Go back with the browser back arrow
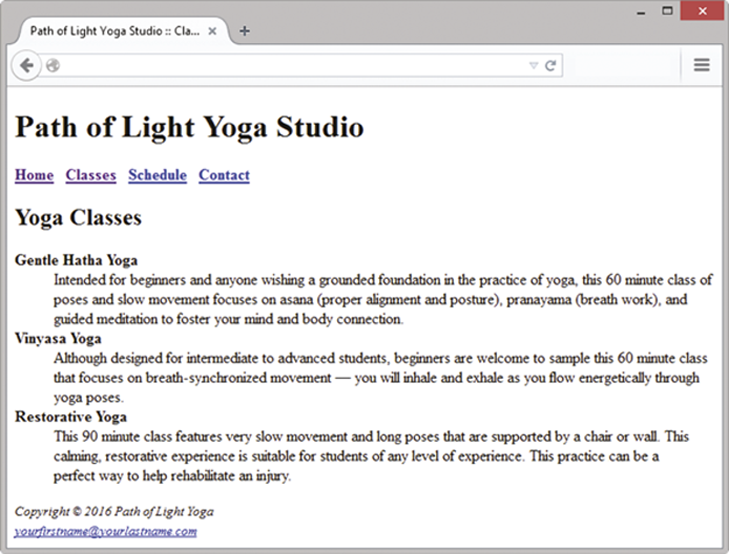This screenshot has width=729, height=554. (26, 66)
